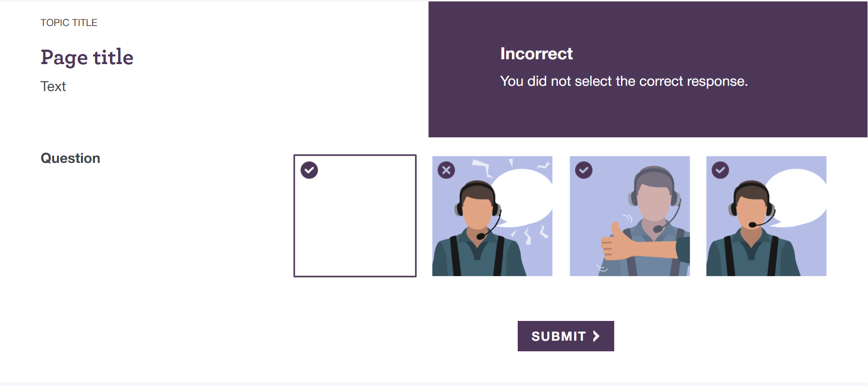Click the checkmark icon on thumbs-up image
Image resolution: width=868 pixels, height=386 pixels.
(584, 170)
